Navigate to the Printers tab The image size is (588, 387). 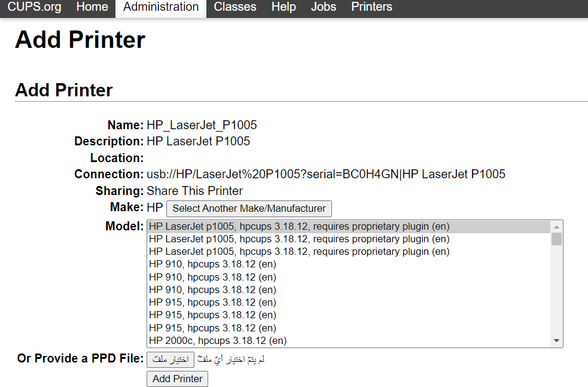pos(371,7)
